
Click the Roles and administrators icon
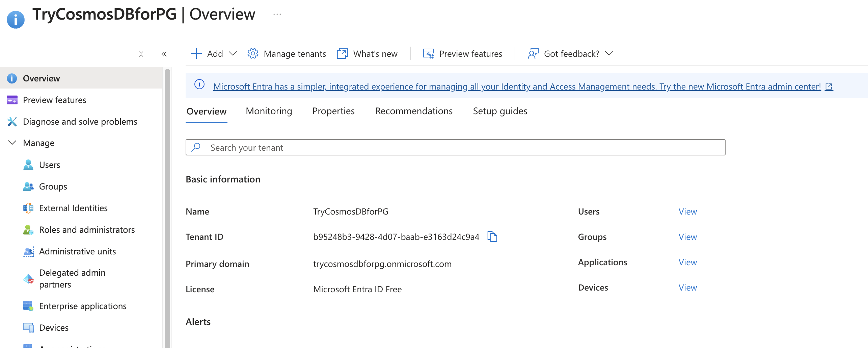(28, 230)
